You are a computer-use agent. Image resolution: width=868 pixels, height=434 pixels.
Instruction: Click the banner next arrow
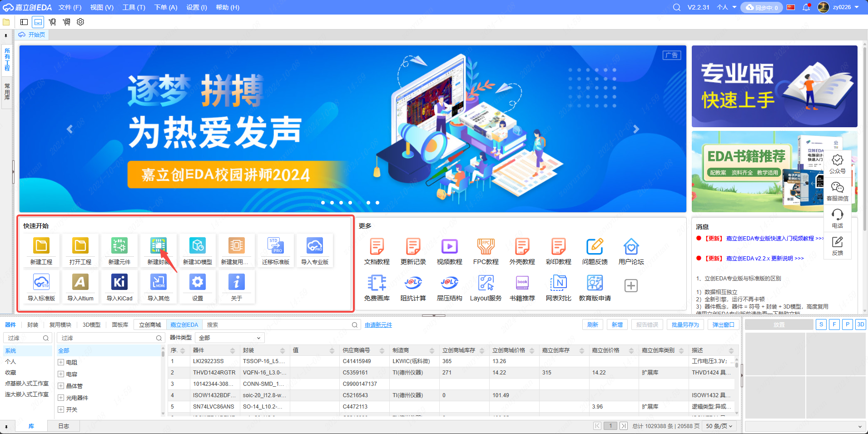tap(636, 129)
